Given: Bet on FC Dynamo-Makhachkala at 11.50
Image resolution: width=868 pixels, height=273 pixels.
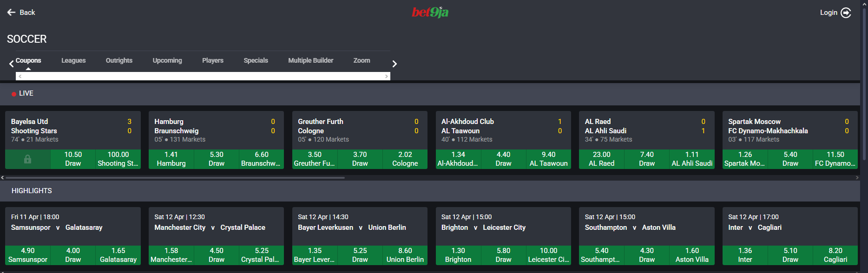Looking at the screenshot, I should [835, 159].
